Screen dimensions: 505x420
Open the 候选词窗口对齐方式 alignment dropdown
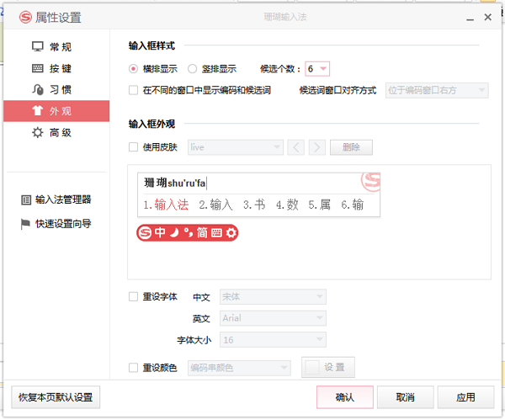click(437, 91)
